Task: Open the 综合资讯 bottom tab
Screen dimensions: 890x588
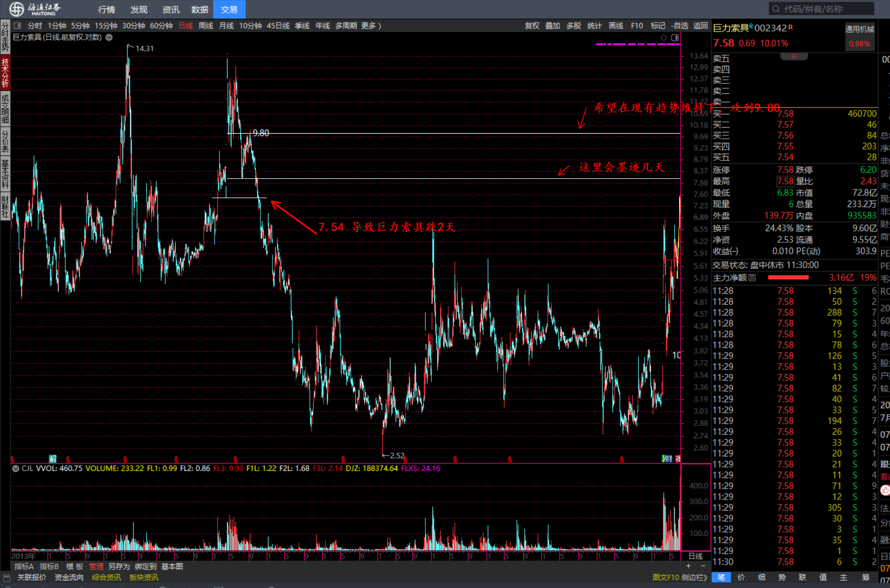Action: [x=106, y=578]
